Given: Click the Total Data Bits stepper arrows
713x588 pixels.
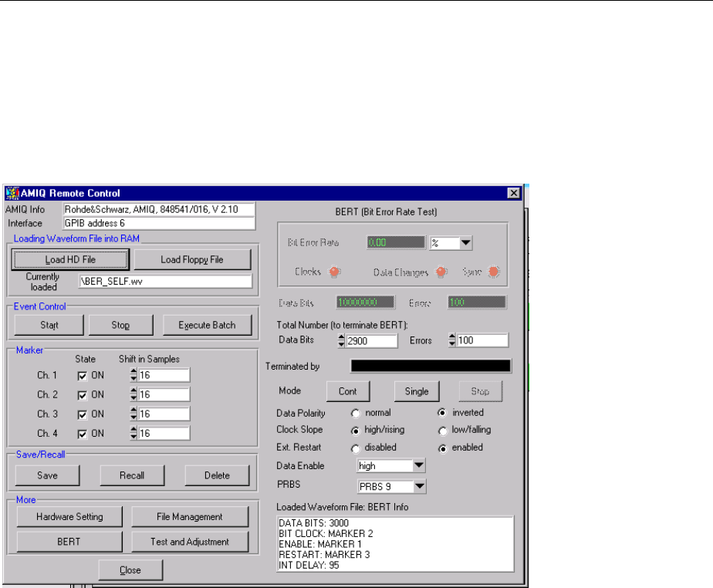Looking at the screenshot, I should pos(342,340).
